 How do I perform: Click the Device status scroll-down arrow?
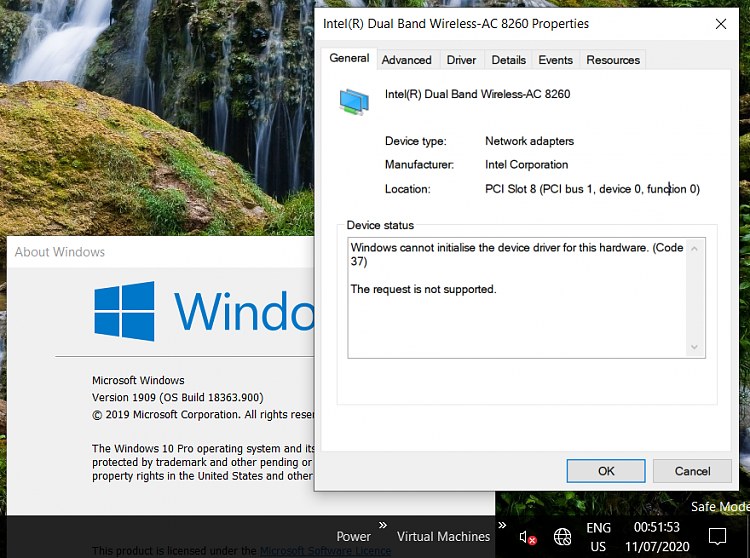tap(695, 347)
